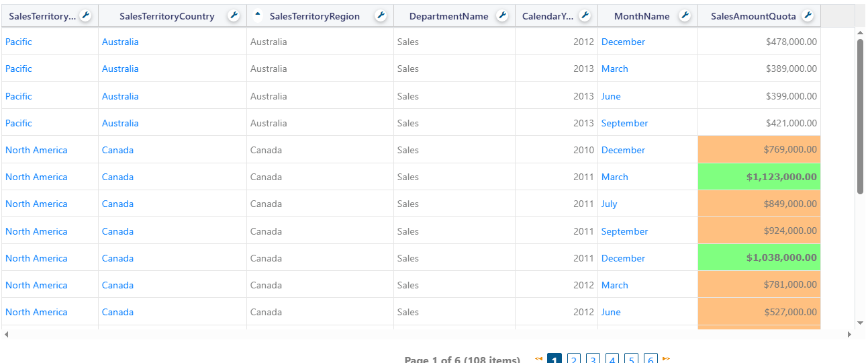Click the vertical scrollbar down arrow
Viewport: 868px width, 363px height.
860,323
